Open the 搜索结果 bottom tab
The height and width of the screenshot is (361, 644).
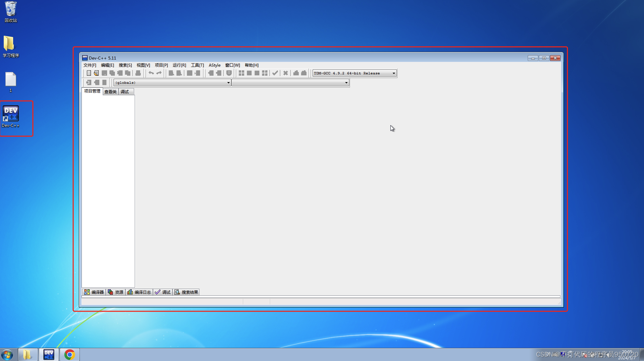186,292
